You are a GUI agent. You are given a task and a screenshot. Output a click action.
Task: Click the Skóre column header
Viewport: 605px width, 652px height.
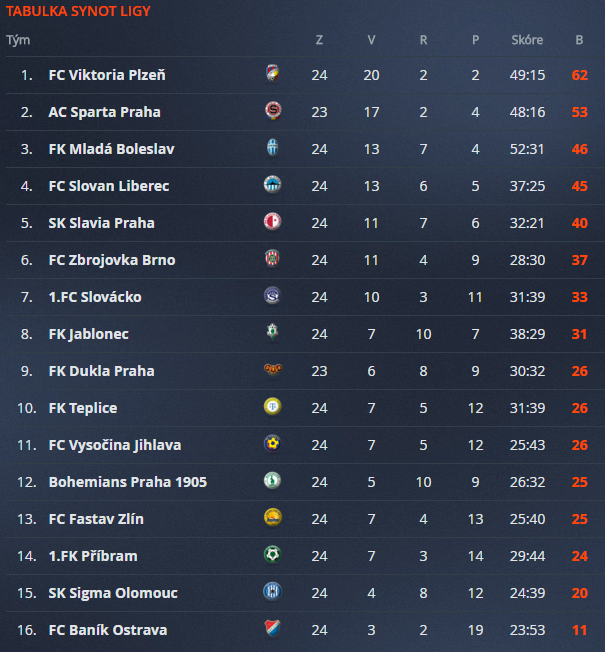(527, 41)
